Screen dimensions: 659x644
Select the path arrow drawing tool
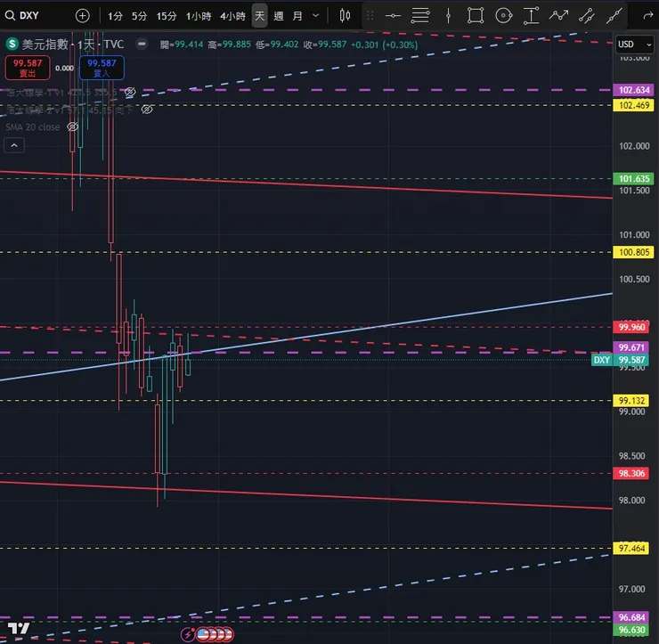(x=558, y=16)
